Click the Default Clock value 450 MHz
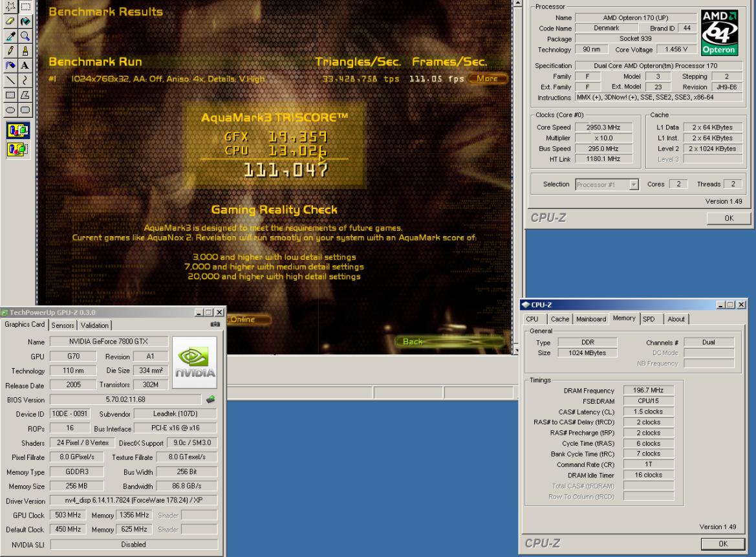Viewport: 756px width, 557px height. pos(68,529)
